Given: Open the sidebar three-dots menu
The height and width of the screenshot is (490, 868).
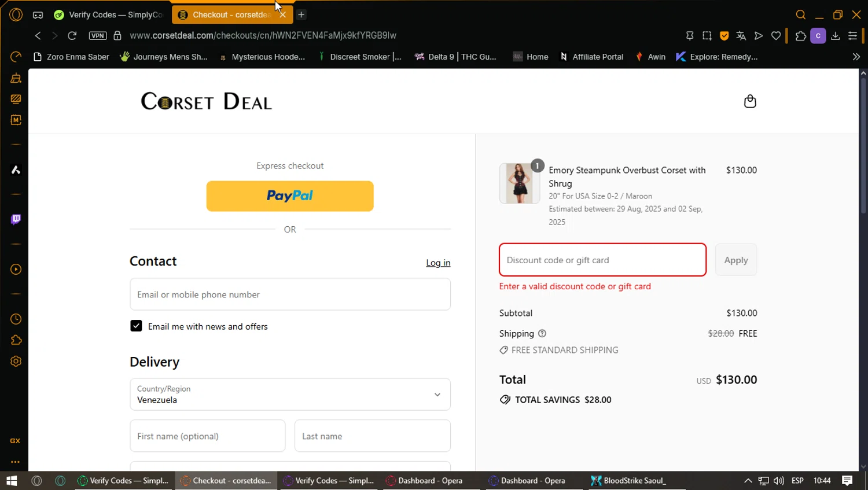Looking at the screenshot, I should coord(16,462).
